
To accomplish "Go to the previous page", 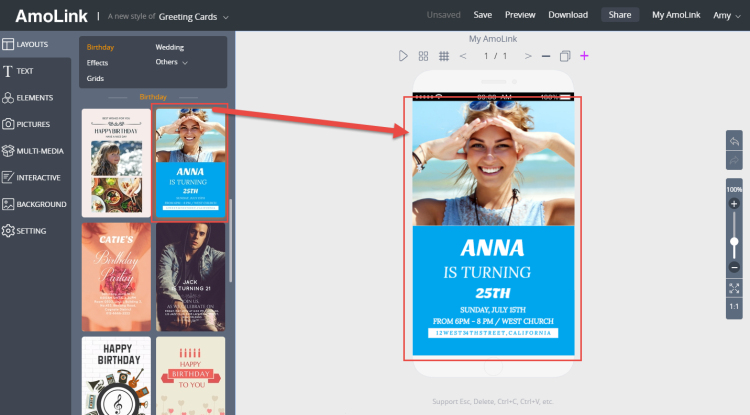I will tap(463, 56).
